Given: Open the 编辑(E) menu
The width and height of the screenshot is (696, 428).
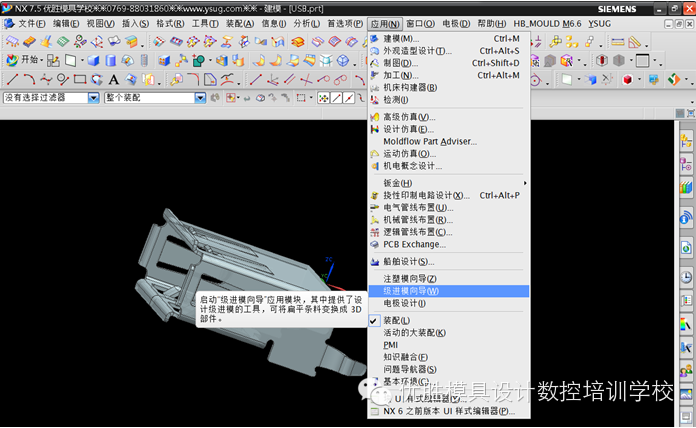Looking at the screenshot, I should 66,24.
